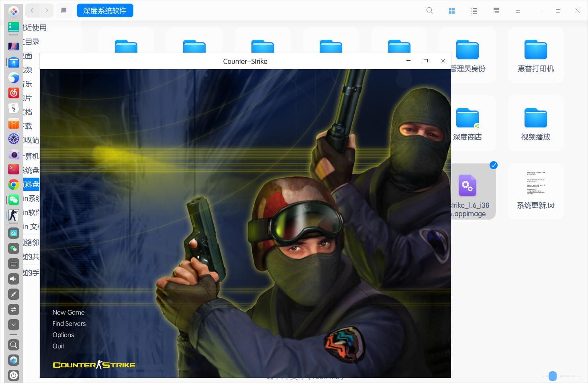Minimize the Counter-Strike window
The image size is (588, 383).
pos(408,61)
